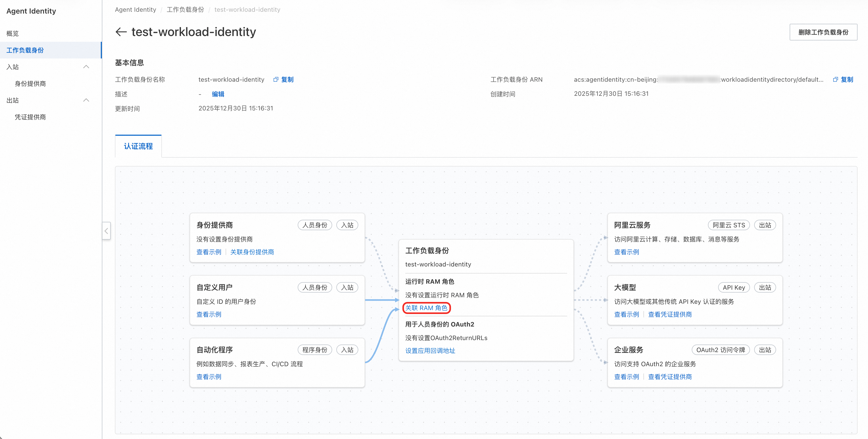The image size is (868, 439).
Task: Collapse the 出站 section in sidebar
Action: (86, 100)
